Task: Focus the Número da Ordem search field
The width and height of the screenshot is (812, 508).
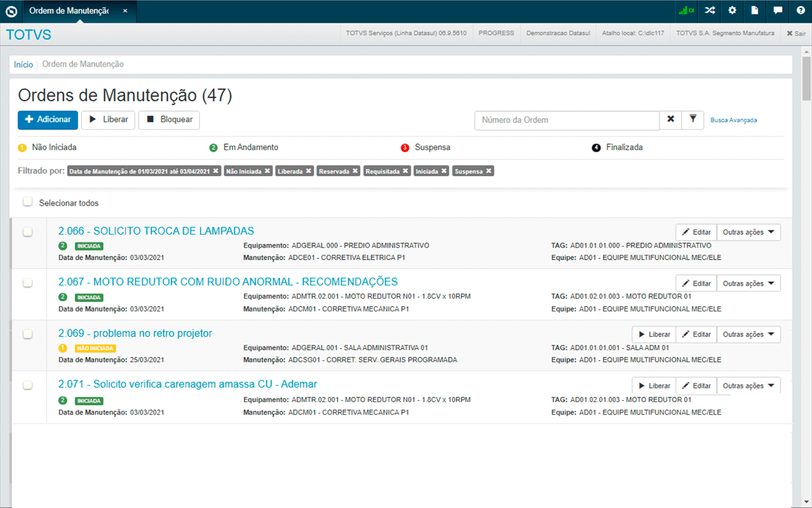Action: (567, 120)
